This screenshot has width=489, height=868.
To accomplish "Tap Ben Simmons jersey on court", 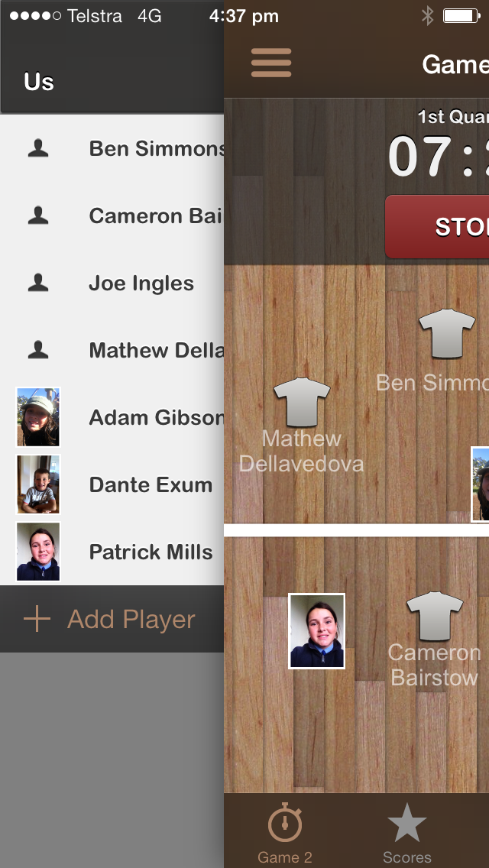I will coord(447,334).
